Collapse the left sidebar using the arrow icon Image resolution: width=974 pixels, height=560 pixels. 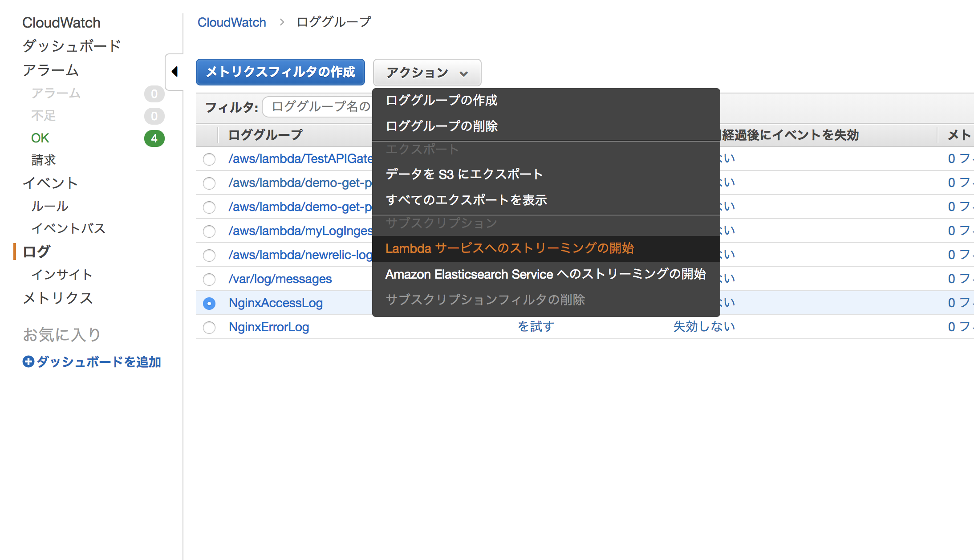(x=175, y=71)
